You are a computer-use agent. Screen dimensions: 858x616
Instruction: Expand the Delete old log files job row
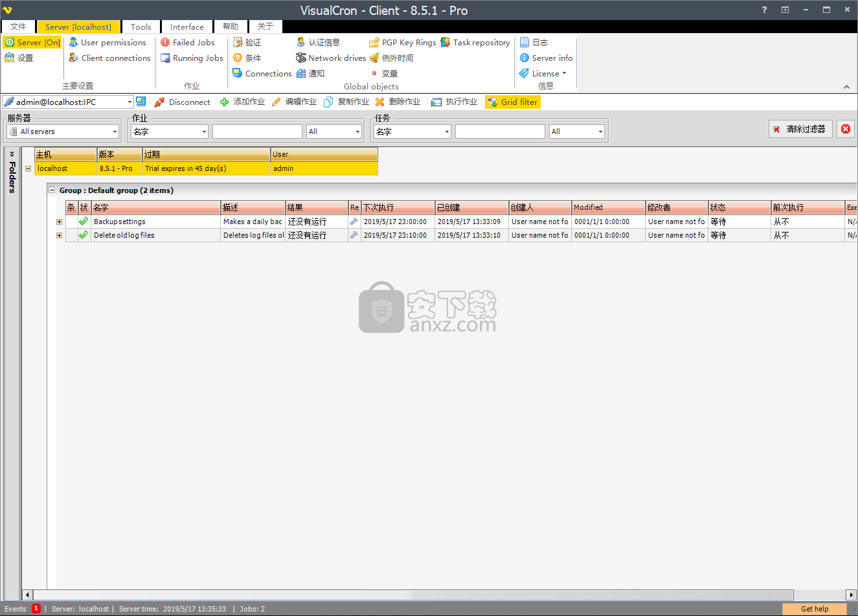pos(60,235)
